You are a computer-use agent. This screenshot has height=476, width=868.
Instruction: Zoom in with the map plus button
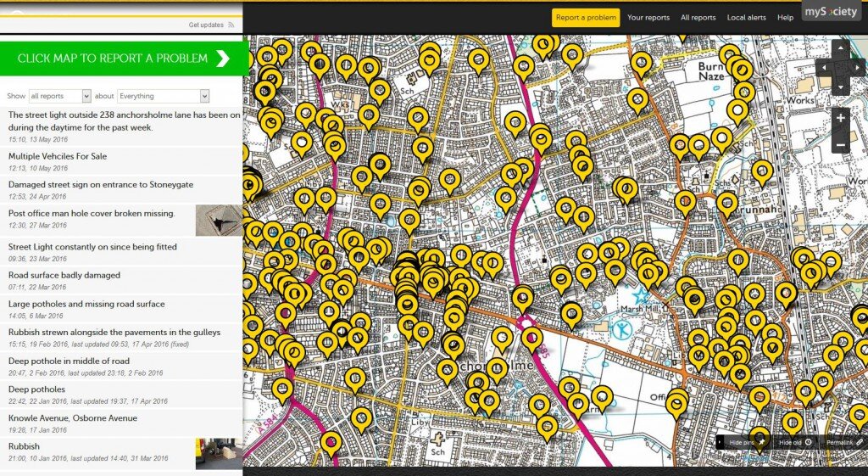[840, 118]
